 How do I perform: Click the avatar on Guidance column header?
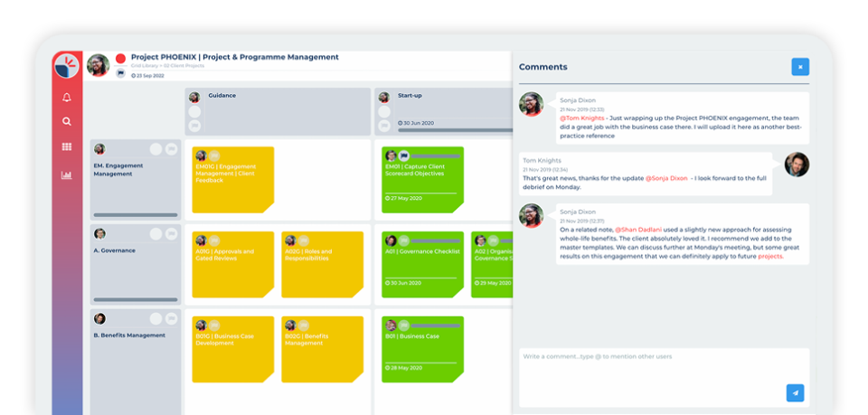click(194, 98)
